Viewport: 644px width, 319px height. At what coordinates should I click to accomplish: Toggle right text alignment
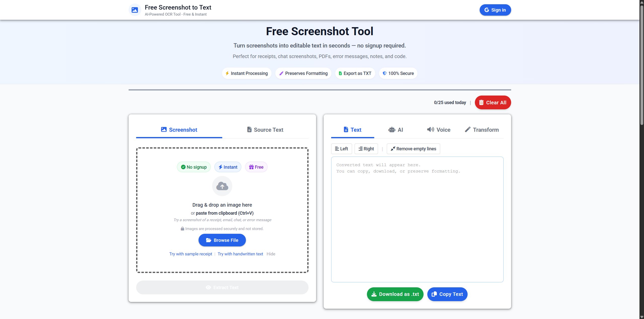point(366,149)
